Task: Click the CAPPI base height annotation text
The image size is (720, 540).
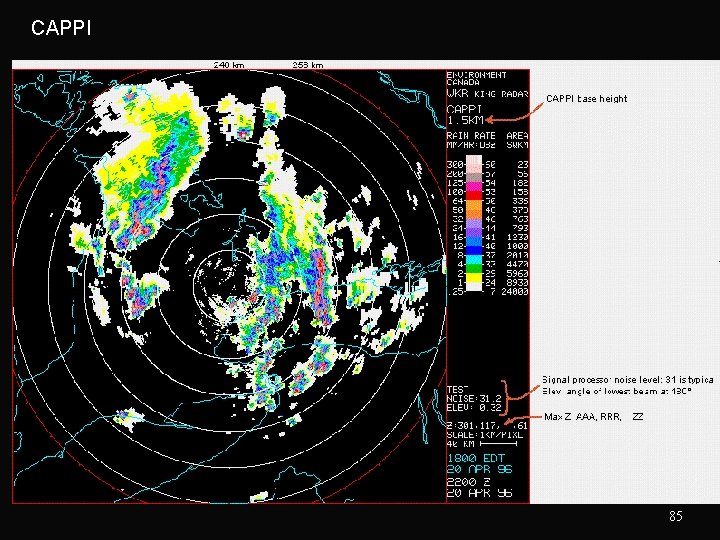Action: pyautogui.click(x=586, y=99)
